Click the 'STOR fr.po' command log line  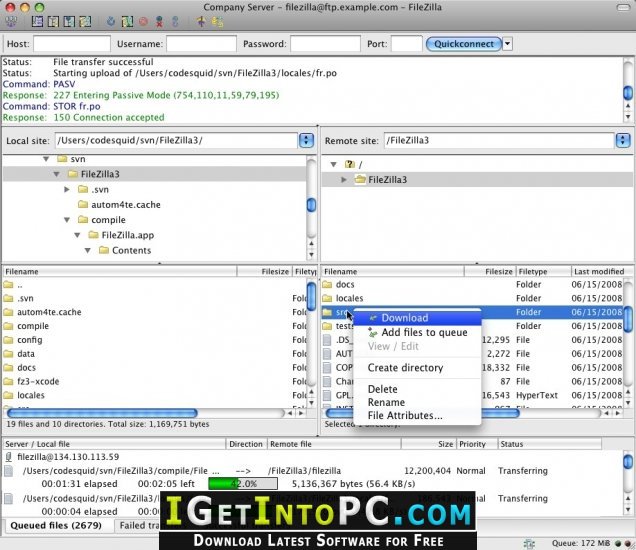click(x=52, y=106)
